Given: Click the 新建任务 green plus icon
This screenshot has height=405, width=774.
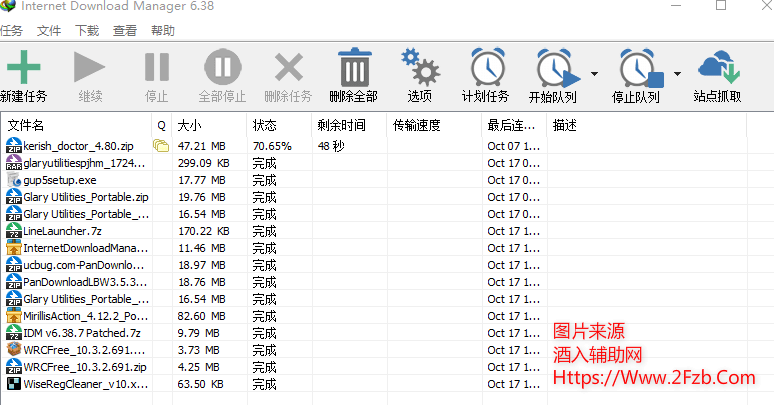Looking at the screenshot, I should [23, 68].
